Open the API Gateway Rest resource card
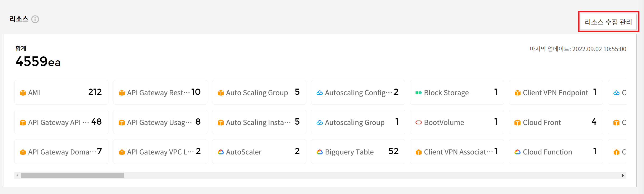The width and height of the screenshot is (644, 194). click(160, 92)
